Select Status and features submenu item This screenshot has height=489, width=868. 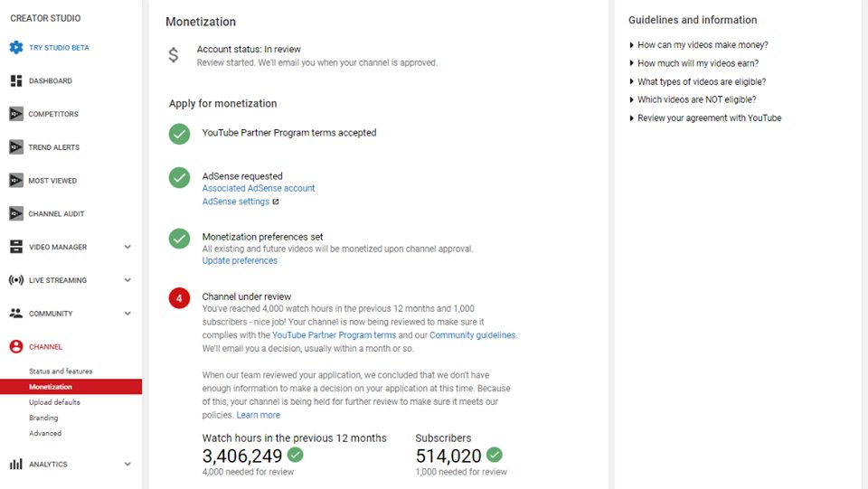tap(61, 371)
